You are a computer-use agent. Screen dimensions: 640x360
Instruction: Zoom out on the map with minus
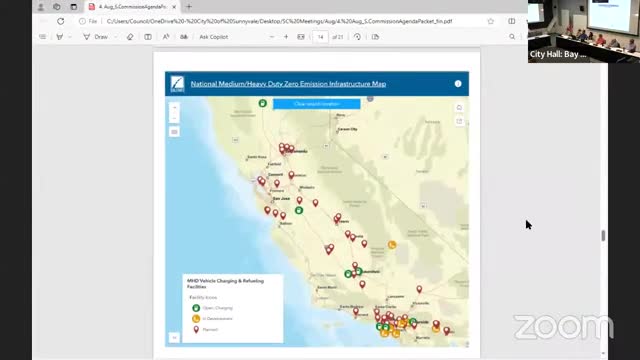tap(174, 118)
